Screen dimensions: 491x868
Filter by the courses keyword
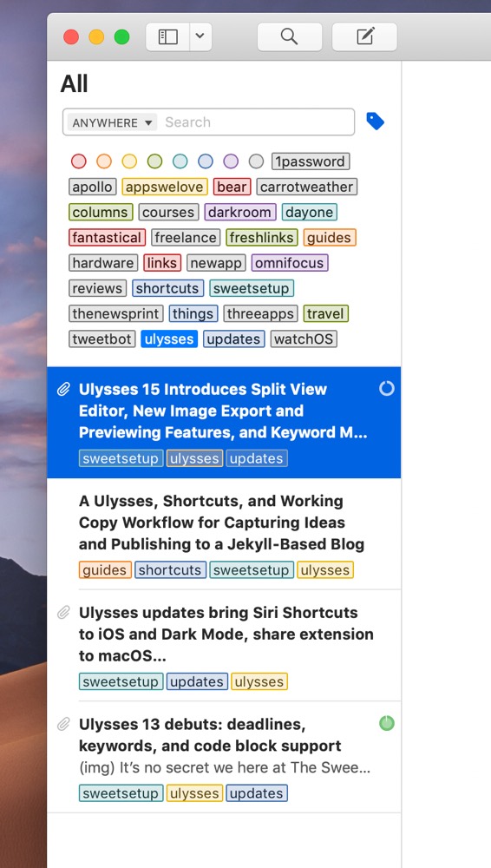(x=168, y=213)
